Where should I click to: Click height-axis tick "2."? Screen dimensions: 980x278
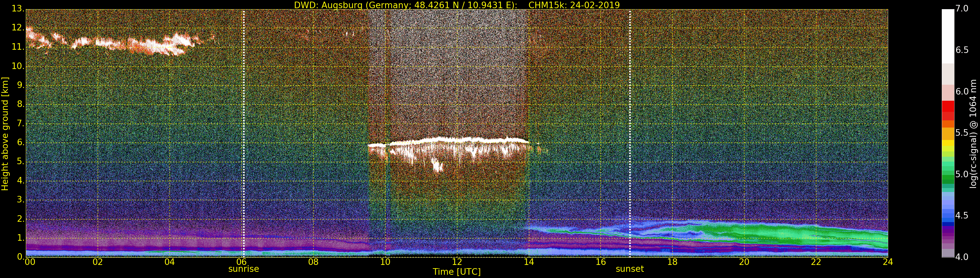[21, 218]
